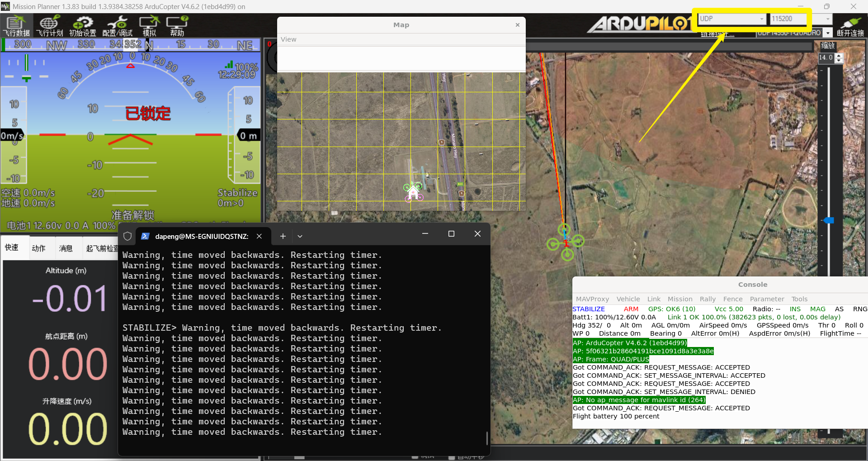The width and height of the screenshot is (868, 461).
Task: Open the 帮助 help icon
Action: (177, 26)
